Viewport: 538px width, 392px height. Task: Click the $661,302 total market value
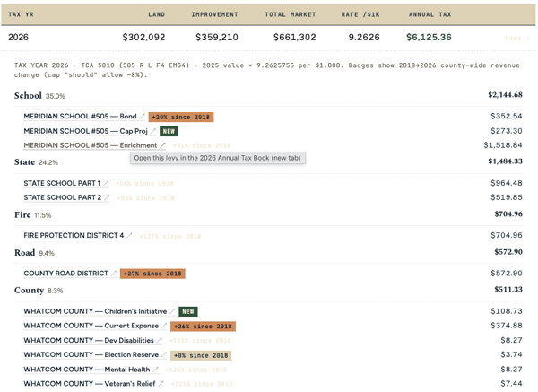coord(294,38)
